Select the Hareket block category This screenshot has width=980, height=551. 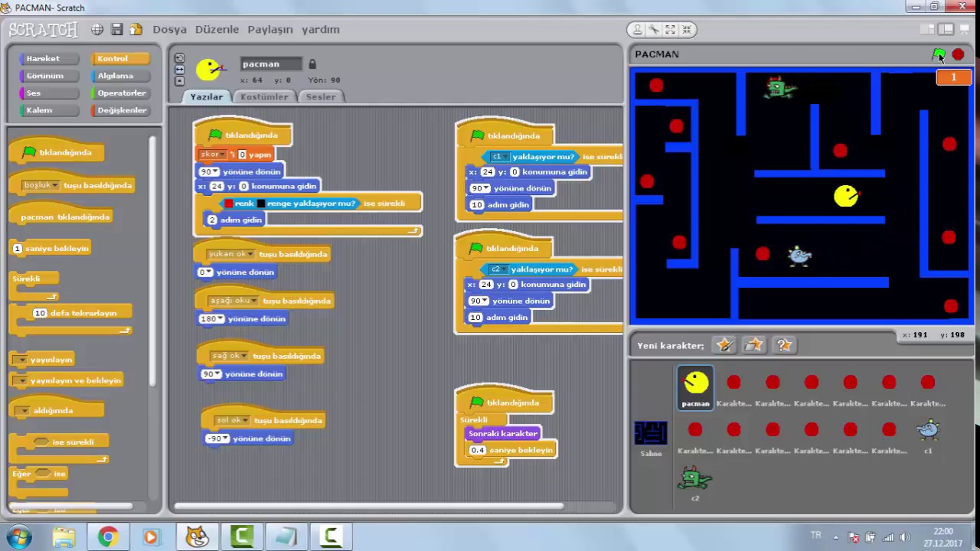click(x=48, y=58)
